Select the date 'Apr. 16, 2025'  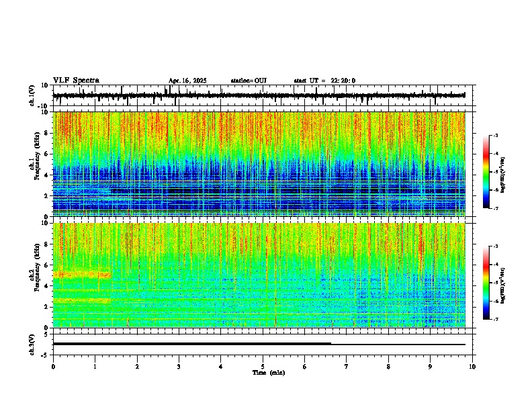coord(187,81)
